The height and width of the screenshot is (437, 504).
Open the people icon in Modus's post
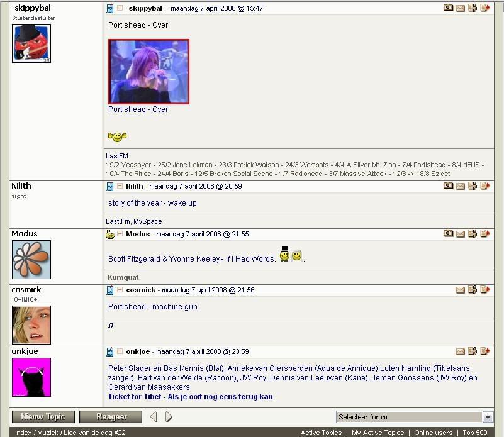(x=473, y=233)
